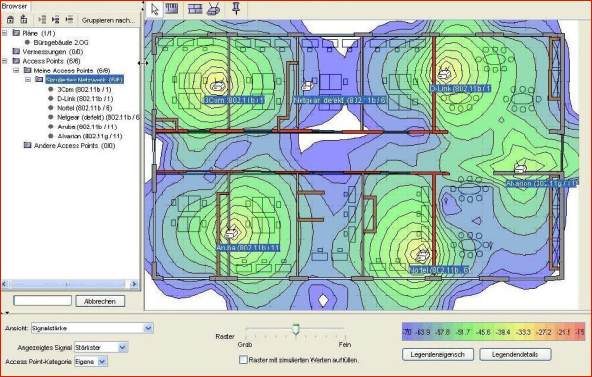Click the Nortel access point icon on map

422,256
